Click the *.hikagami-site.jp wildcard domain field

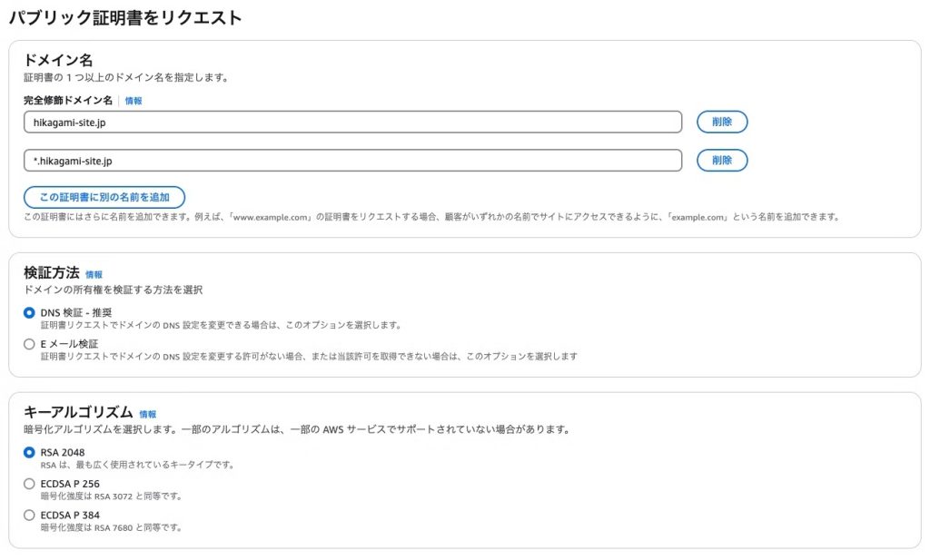tap(352, 161)
